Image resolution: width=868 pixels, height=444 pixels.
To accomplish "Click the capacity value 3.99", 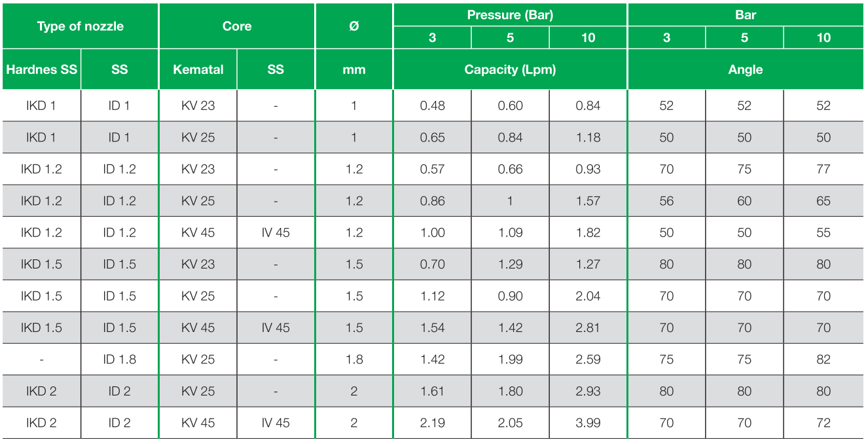I will coord(588,423).
